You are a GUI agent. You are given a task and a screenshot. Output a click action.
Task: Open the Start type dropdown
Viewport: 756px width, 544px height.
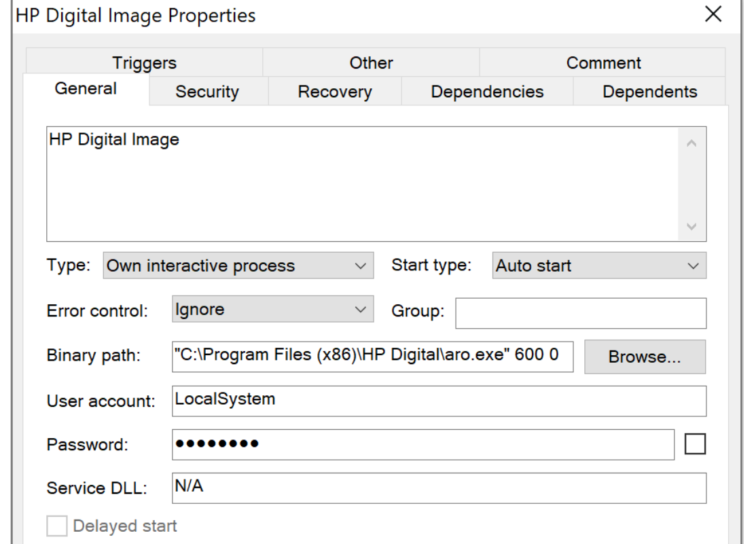click(597, 266)
